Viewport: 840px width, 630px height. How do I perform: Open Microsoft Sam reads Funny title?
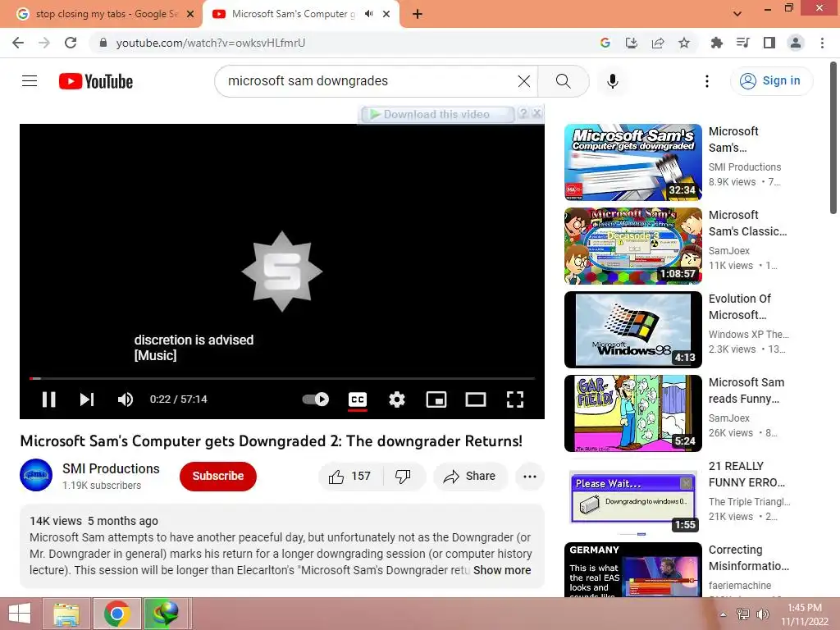tap(746, 390)
